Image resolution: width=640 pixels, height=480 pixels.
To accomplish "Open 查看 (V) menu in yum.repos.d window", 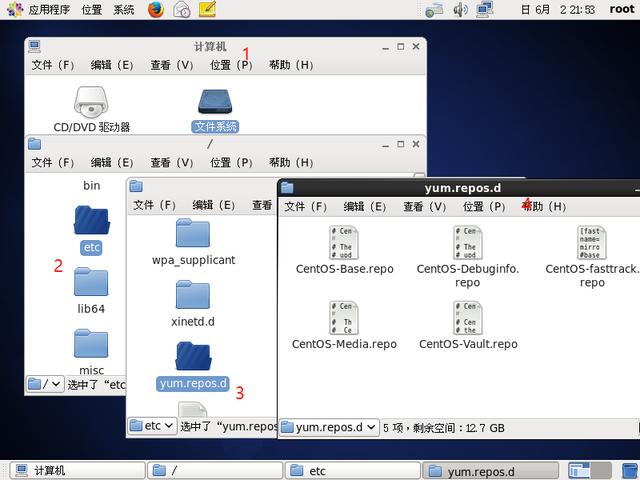I will click(424, 207).
